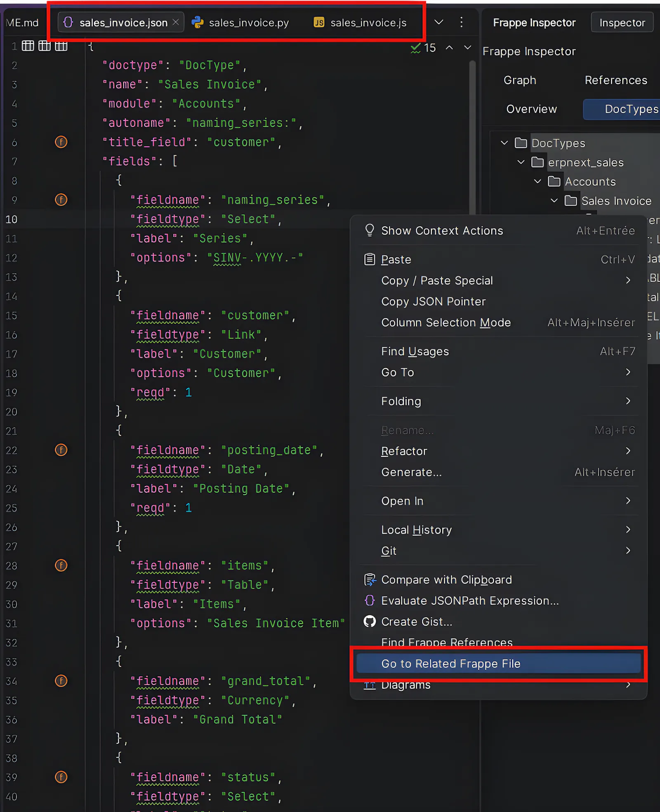
Task: Expand the Local History submenu arrow
Action: 628,530
